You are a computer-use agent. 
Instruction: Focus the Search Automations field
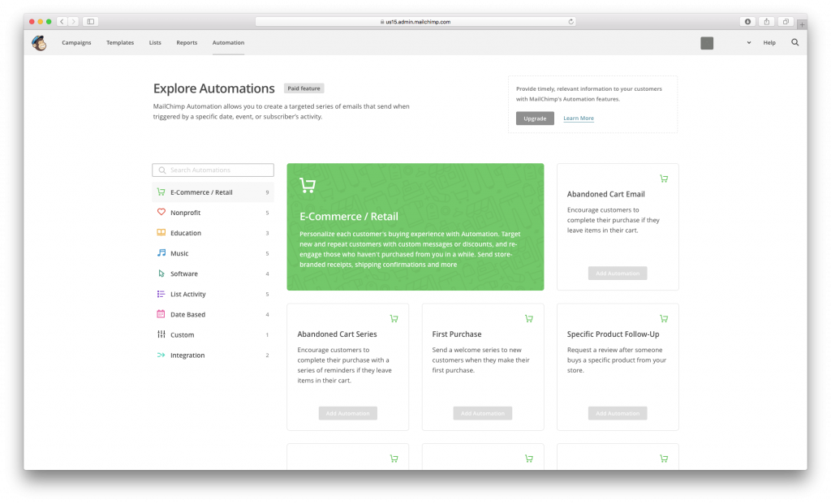(213, 170)
